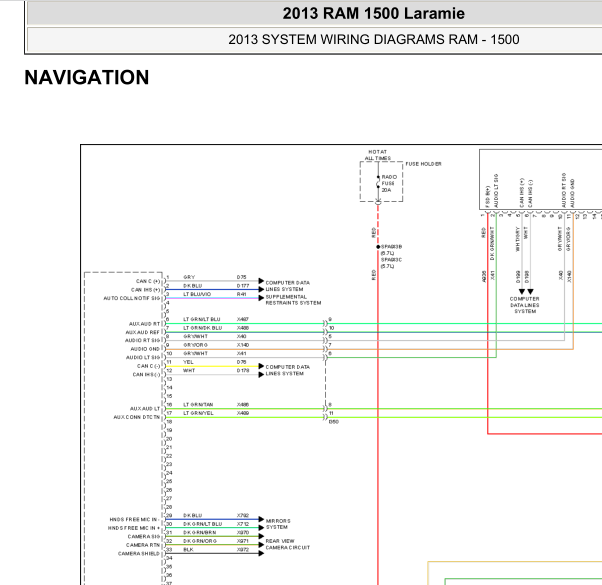The width and height of the screenshot is (602, 585).
Task: Click 'CAN IHS (-)' label in left connector
Action: click(146, 375)
